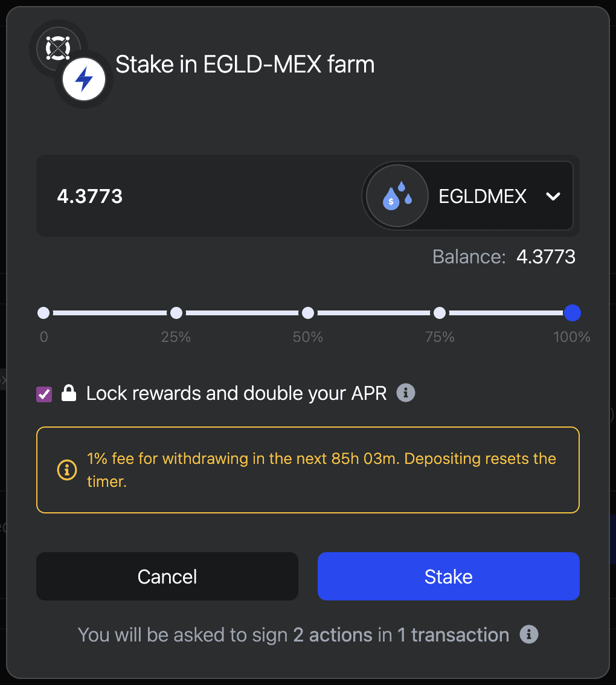This screenshot has height=685, width=616.
Task: Click the Stake button
Action: [x=448, y=576]
